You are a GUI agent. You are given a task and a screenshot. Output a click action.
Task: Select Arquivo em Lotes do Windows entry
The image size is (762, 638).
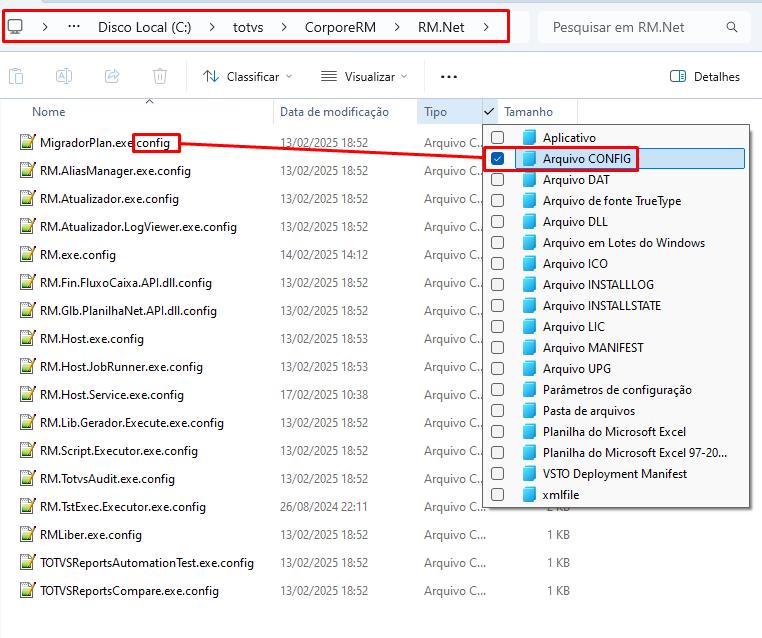click(x=623, y=242)
